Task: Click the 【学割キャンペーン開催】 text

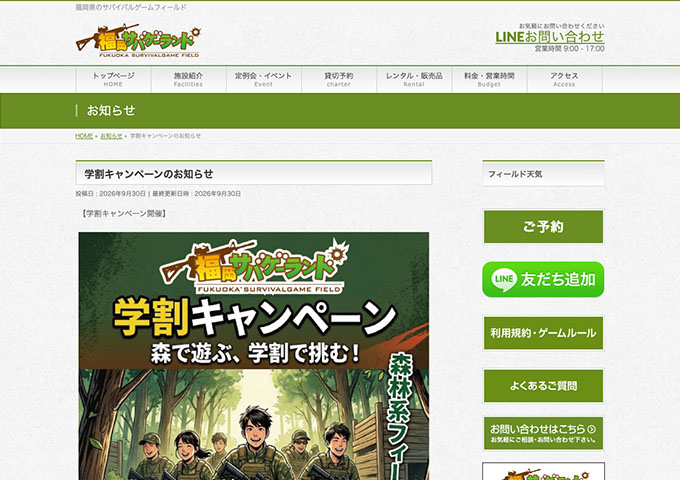Action: [x=124, y=213]
